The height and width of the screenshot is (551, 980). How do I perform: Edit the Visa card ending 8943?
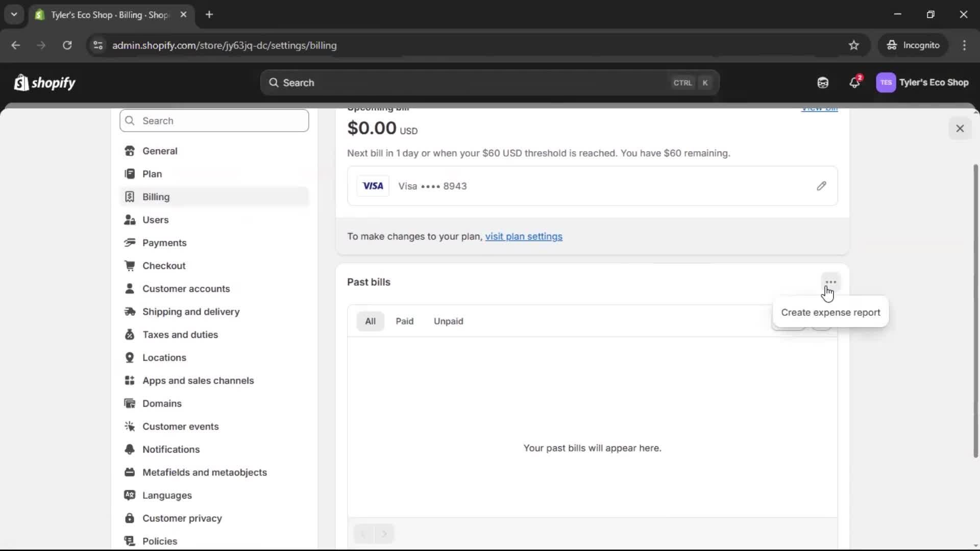822,186
